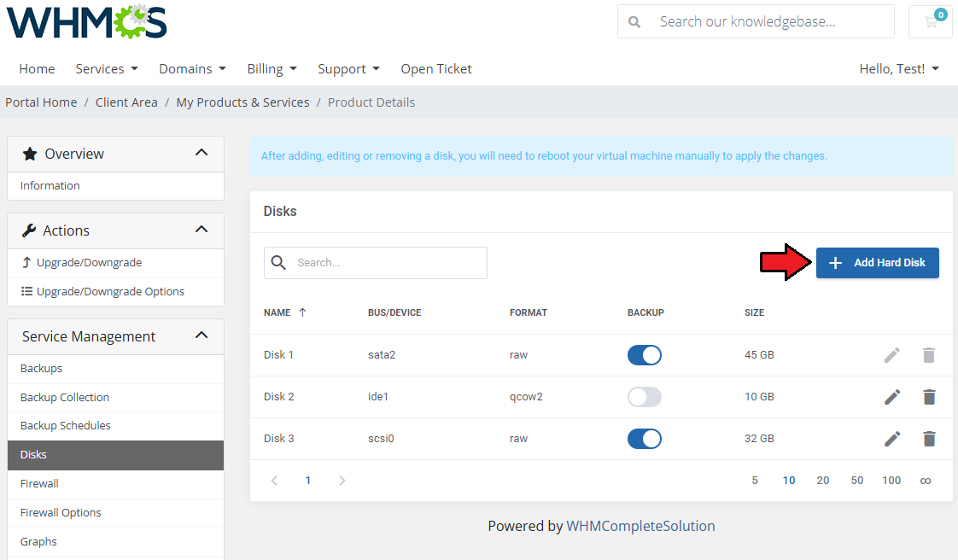Sort table by FORMAT column header
This screenshot has height=560, width=958.
pos(529,312)
